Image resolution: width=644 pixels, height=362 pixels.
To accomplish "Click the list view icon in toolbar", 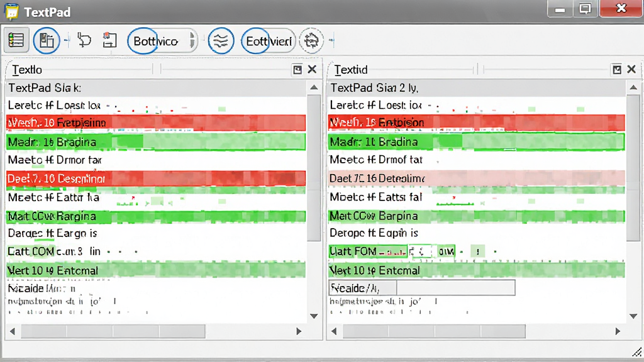I will pyautogui.click(x=16, y=40).
